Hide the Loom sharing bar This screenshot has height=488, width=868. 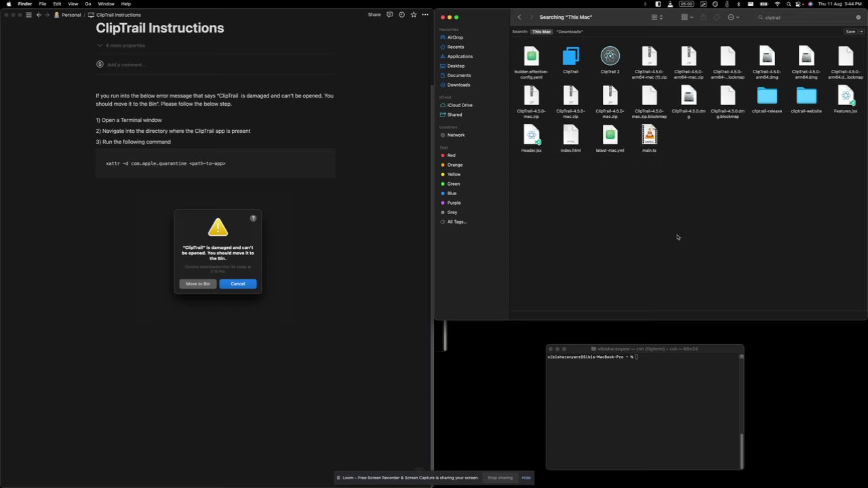[526, 478]
